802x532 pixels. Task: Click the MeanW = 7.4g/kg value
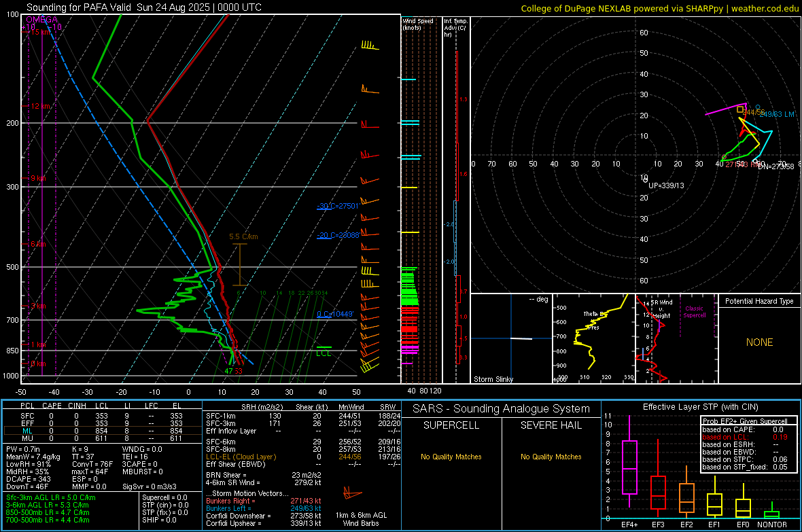(33, 457)
